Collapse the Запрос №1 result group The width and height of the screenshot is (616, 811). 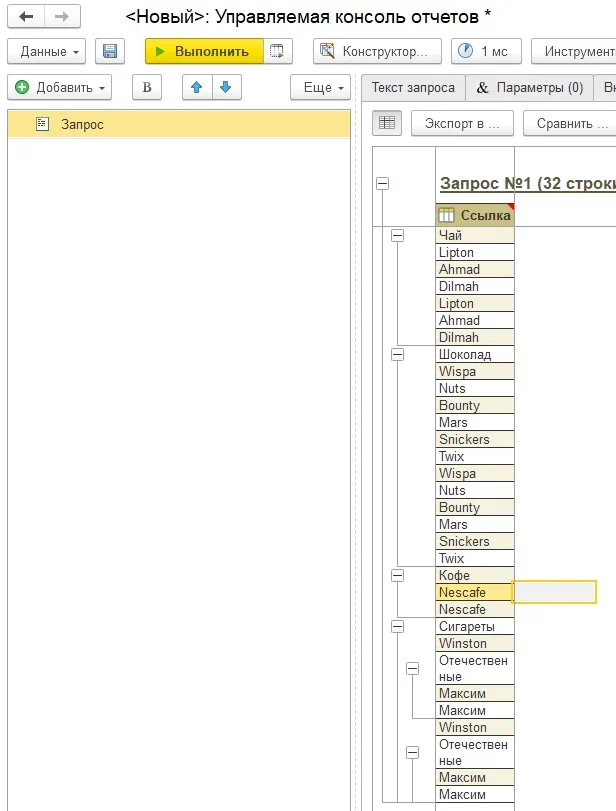pos(382,183)
